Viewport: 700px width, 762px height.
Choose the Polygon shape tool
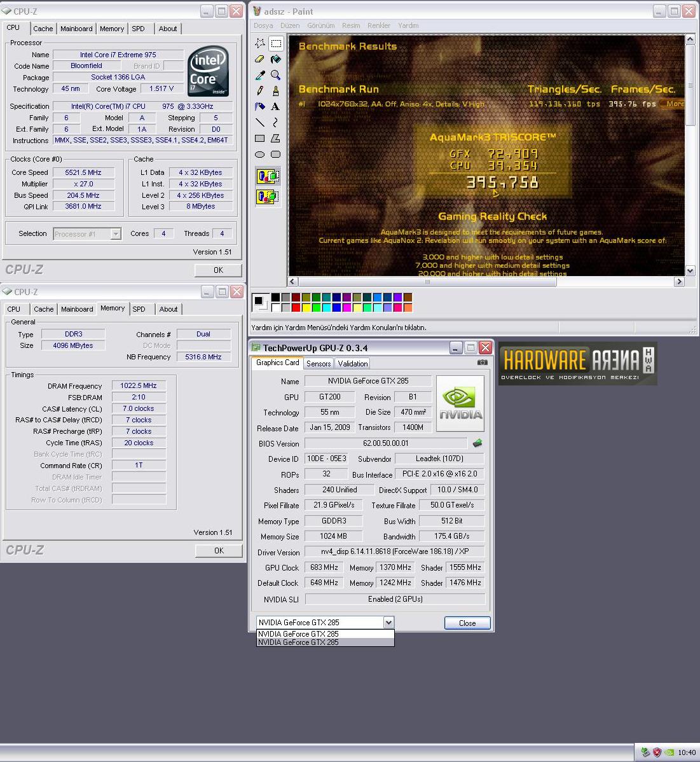(x=276, y=139)
